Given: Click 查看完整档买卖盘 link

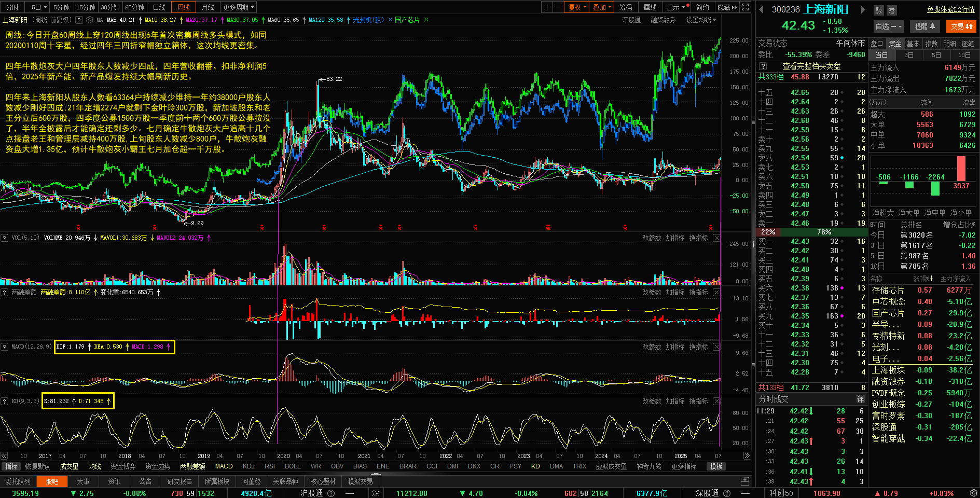Looking at the screenshot, I should pyautogui.click(x=811, y=66).
